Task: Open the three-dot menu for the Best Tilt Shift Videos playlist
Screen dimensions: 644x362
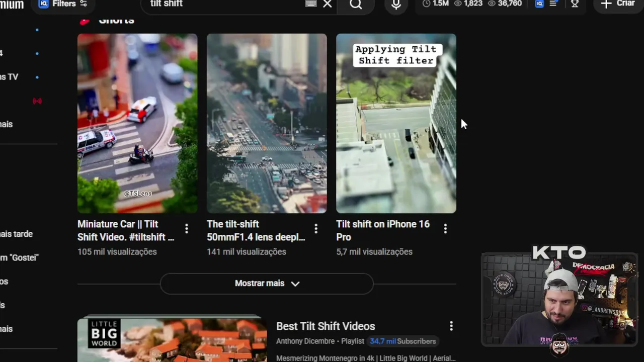Action: pyautogui.click(x=451, y=326)
